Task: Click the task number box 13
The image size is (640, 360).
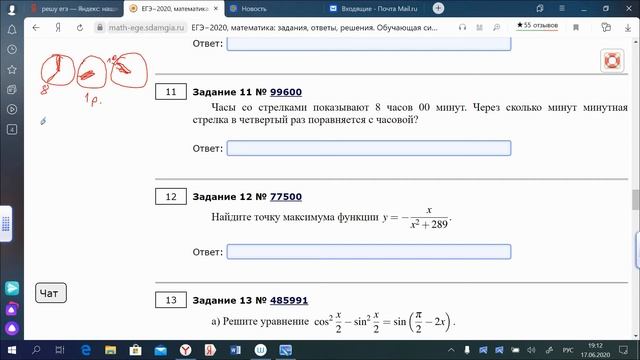Action: pyautogui.click(x=171, y=300)
